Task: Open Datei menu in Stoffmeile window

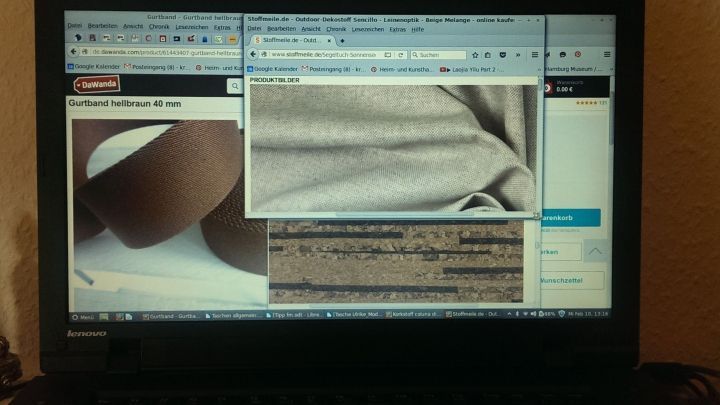Action: [254, 28]
